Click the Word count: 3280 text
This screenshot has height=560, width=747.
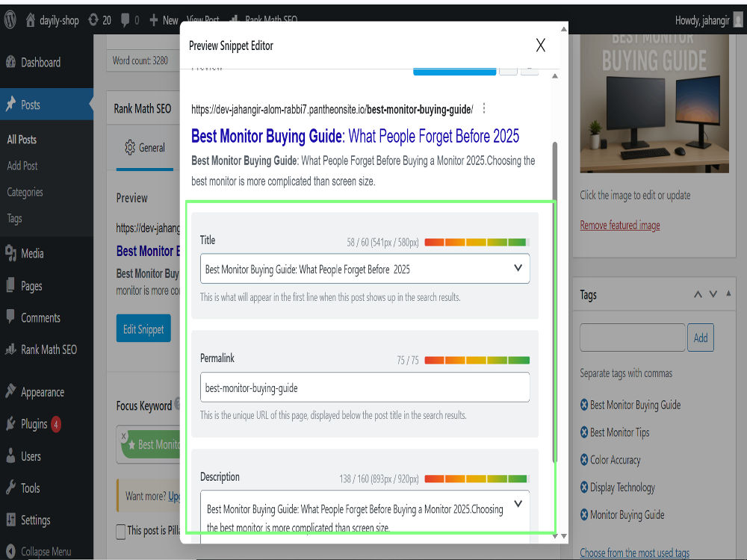(x=140, y=60)
